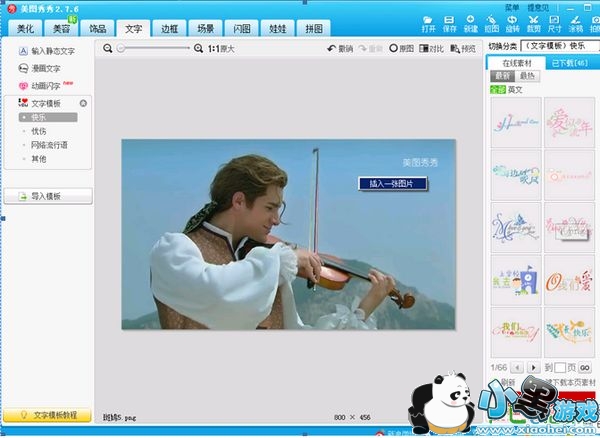Select the 涂鸦 (Doodle) brush icon
The image size is (600, 438).
[x=576, y=24]
